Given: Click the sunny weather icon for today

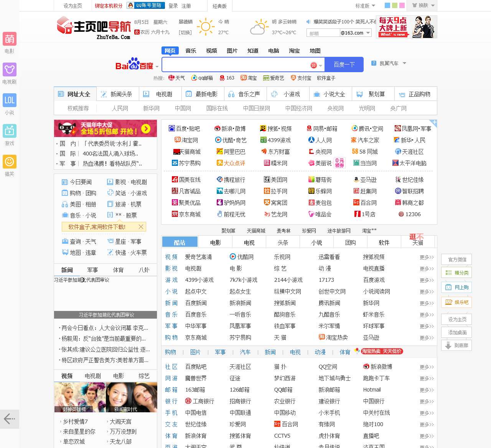Looking at the screenshot, I should (206, 27).
